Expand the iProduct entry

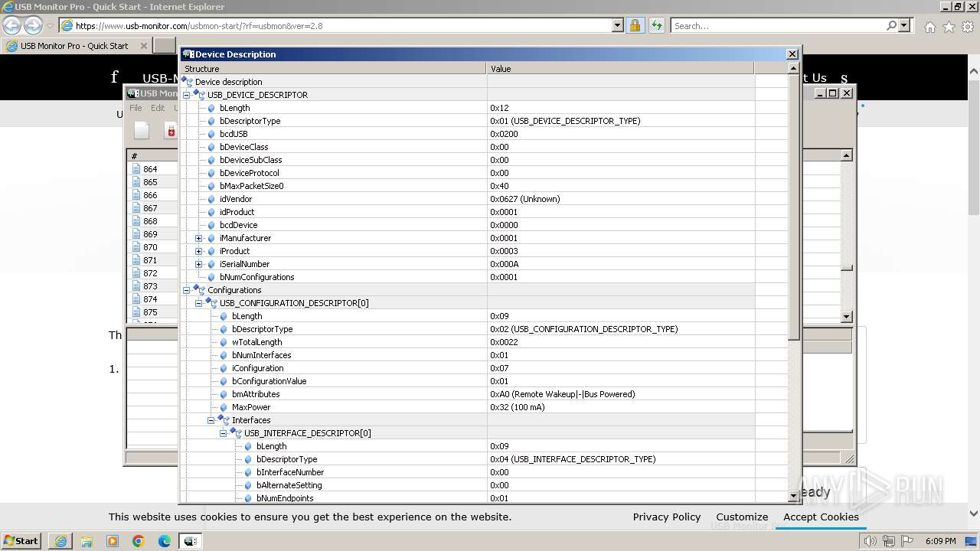198,251
